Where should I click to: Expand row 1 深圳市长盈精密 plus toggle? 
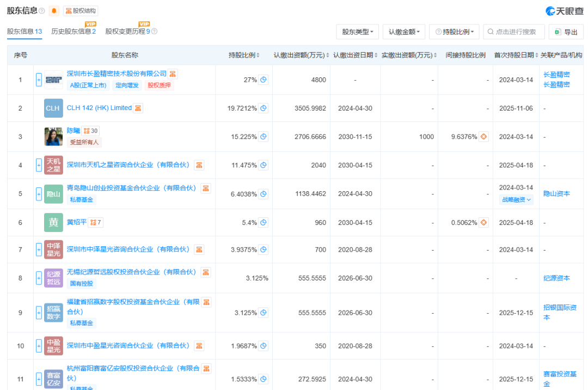(x=39, y=80)
